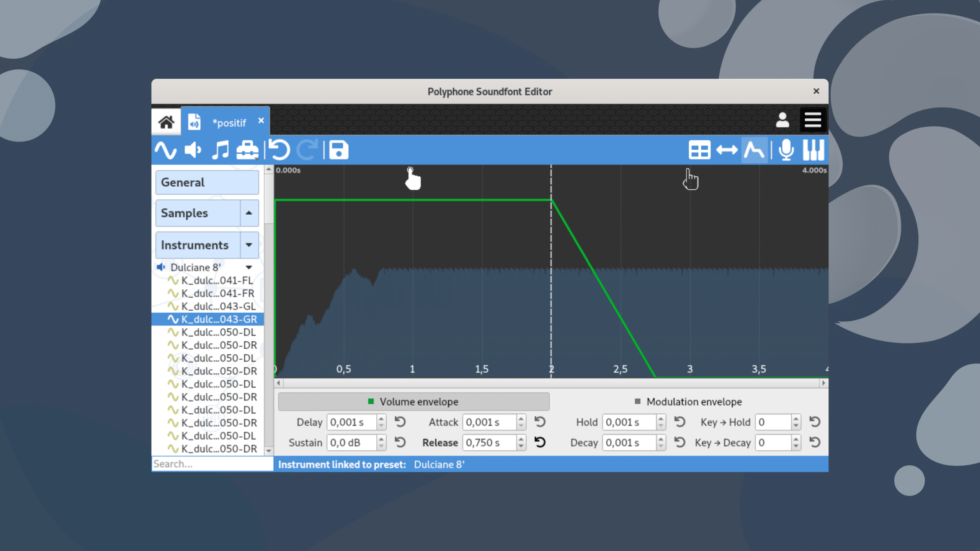
Task: Open the Instruments section
Action: pos(198,245)
